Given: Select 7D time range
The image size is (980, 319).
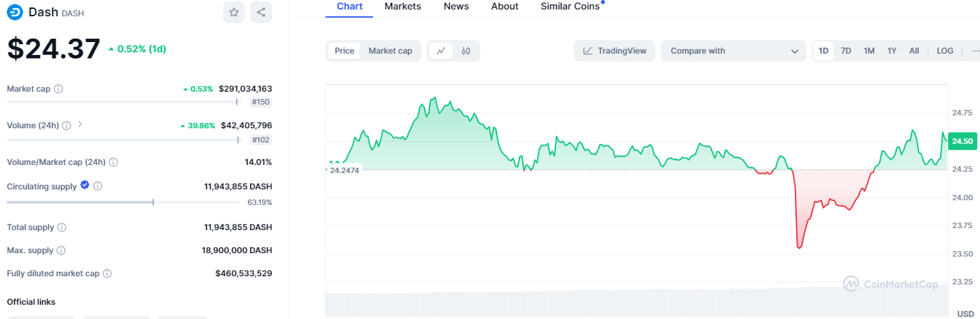Looking at the screenshot, I should pos(846,51).
